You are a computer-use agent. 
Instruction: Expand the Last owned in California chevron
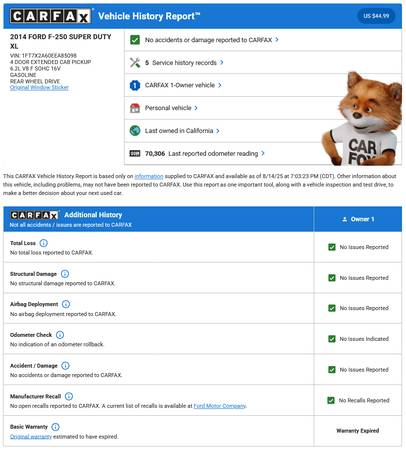click(218, 131)
